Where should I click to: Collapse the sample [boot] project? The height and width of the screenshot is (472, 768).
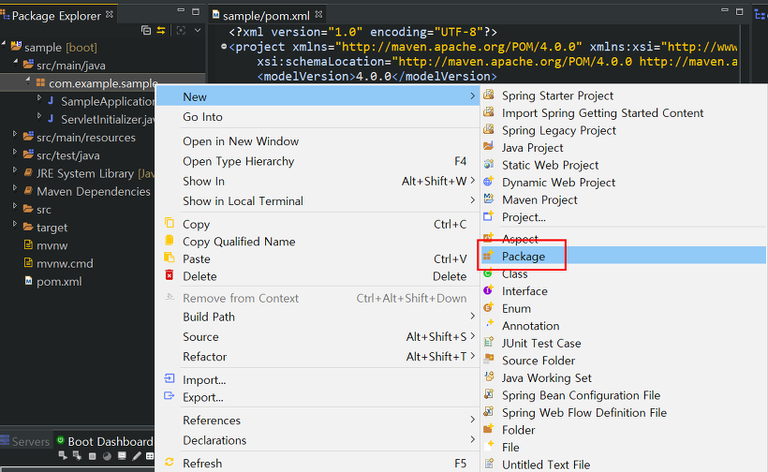pyautogui.click(x=5, y=47)
